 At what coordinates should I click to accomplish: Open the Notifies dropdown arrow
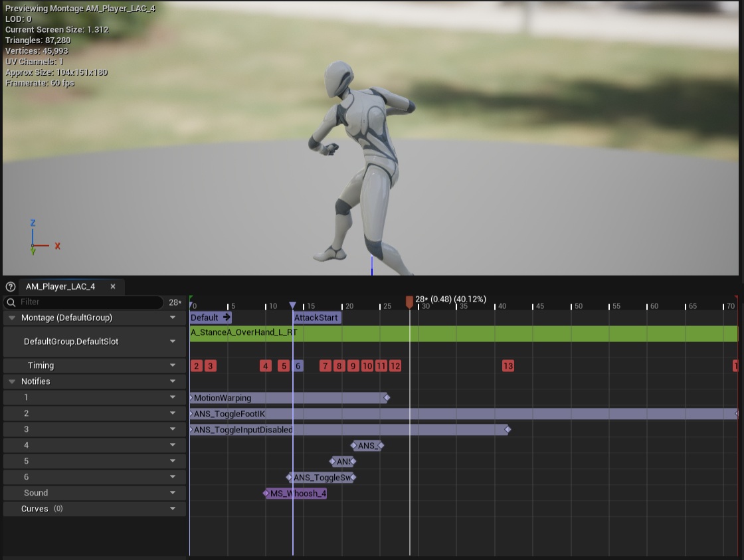[x=173, y=381]
